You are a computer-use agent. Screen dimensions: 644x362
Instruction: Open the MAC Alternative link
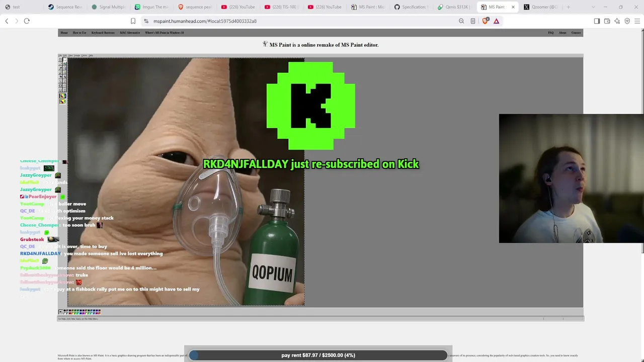(130, 33)
